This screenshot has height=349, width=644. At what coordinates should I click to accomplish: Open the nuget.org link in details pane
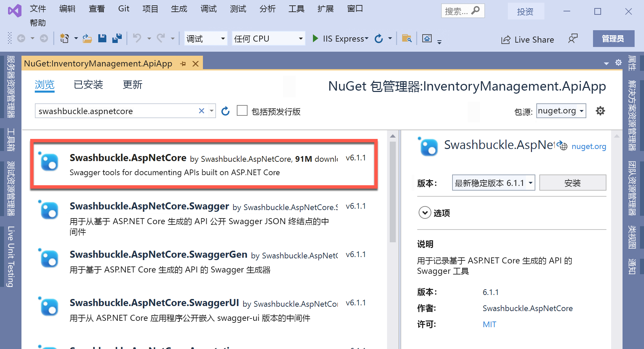click(x=589, y=146)
